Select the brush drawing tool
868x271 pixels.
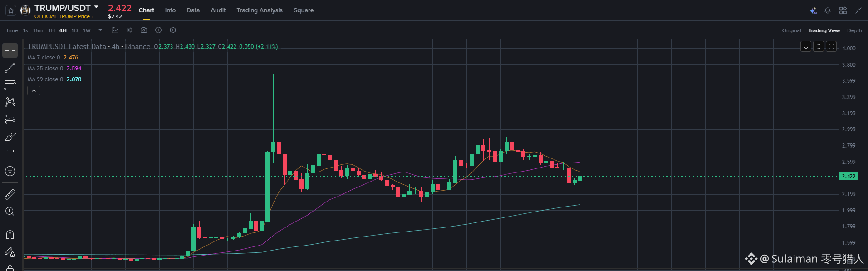[10, 137]
